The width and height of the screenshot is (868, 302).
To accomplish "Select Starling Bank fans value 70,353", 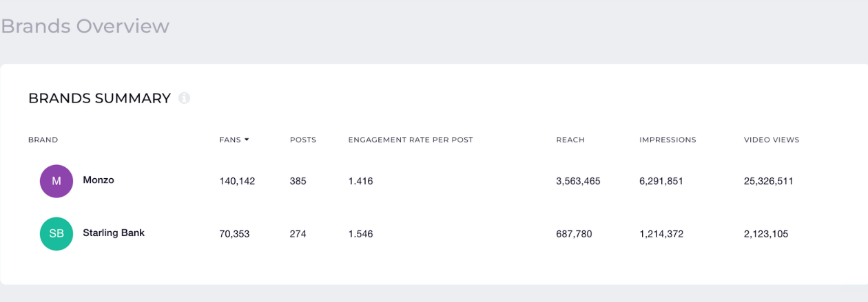I will tap(234, 234).
